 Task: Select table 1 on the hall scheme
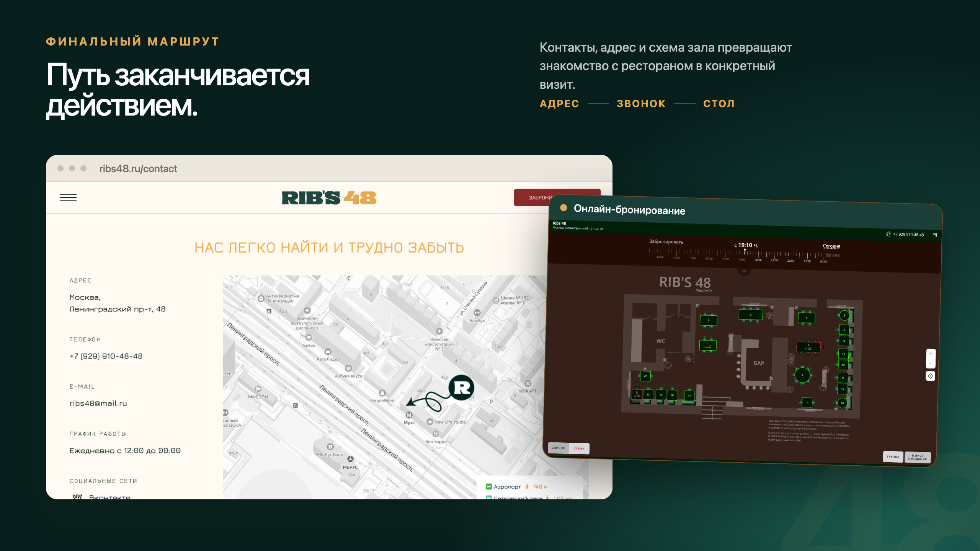pos(708,345)
